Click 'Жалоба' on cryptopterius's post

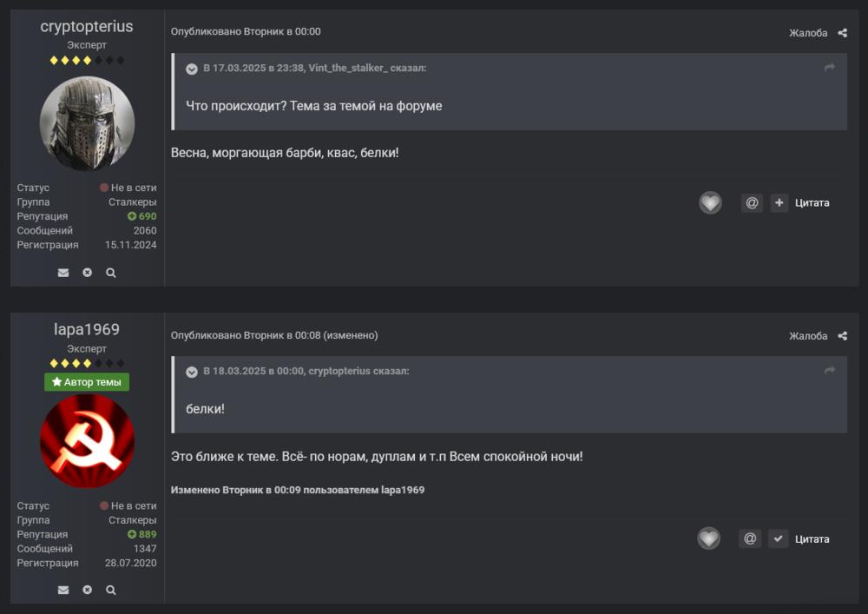[x=809, y=32]
